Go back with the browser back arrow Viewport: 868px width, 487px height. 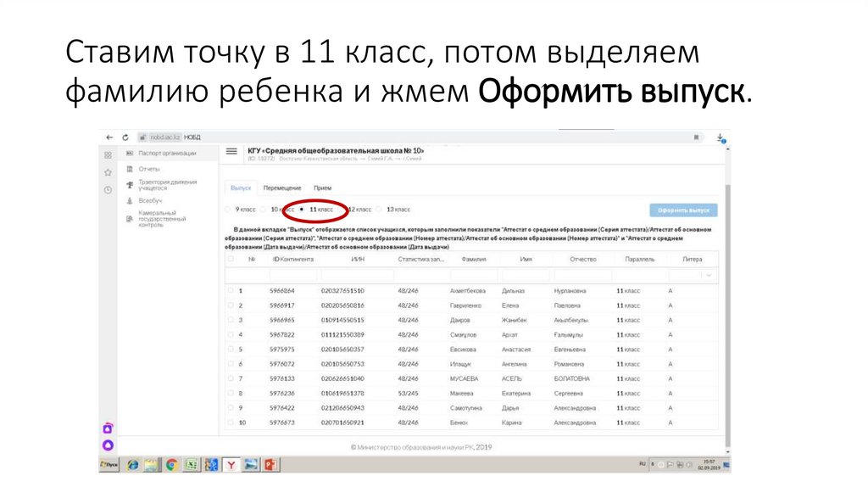point(109,137)
